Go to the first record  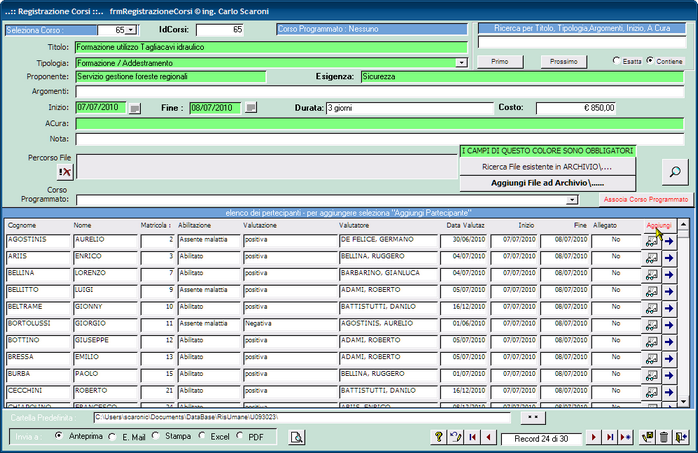click(472, 437)
